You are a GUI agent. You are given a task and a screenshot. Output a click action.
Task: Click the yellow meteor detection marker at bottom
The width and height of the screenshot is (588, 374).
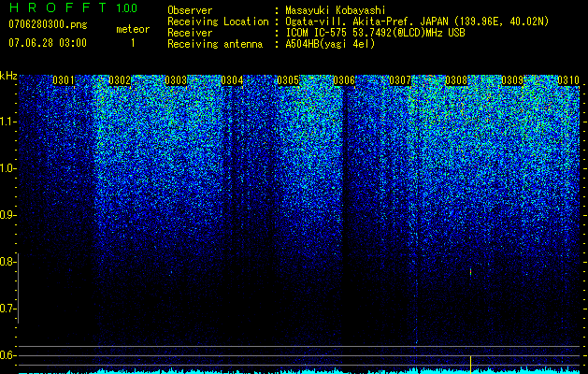pyautogui.click(x=470, y=363)
